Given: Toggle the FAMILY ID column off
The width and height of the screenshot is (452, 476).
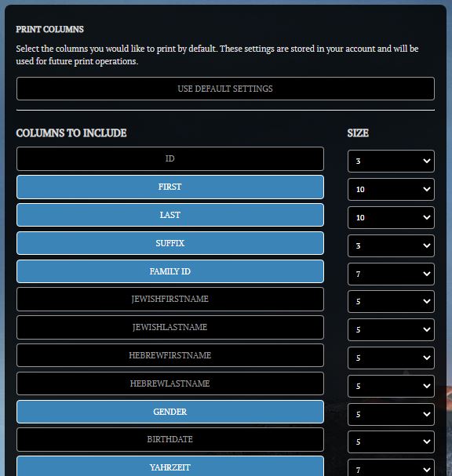Looking at the screenshot, I should (170, 271).
